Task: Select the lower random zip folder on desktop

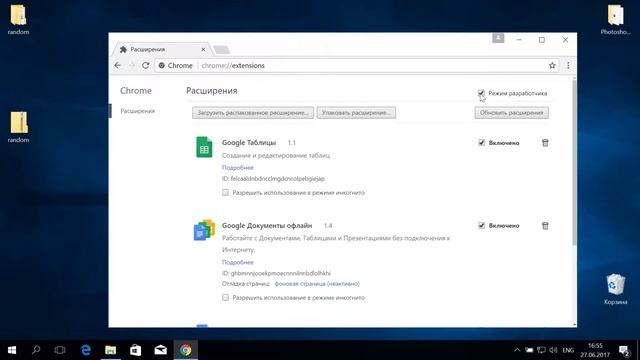Action: tap(18, 127)
